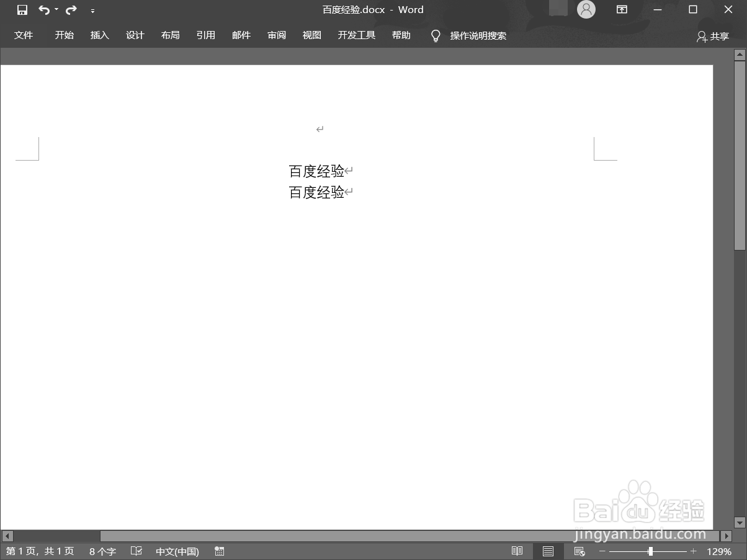Viewport: 747px width, 560px height.
Task: Click the zoom out minus button
Action: (x=602, y=551)
